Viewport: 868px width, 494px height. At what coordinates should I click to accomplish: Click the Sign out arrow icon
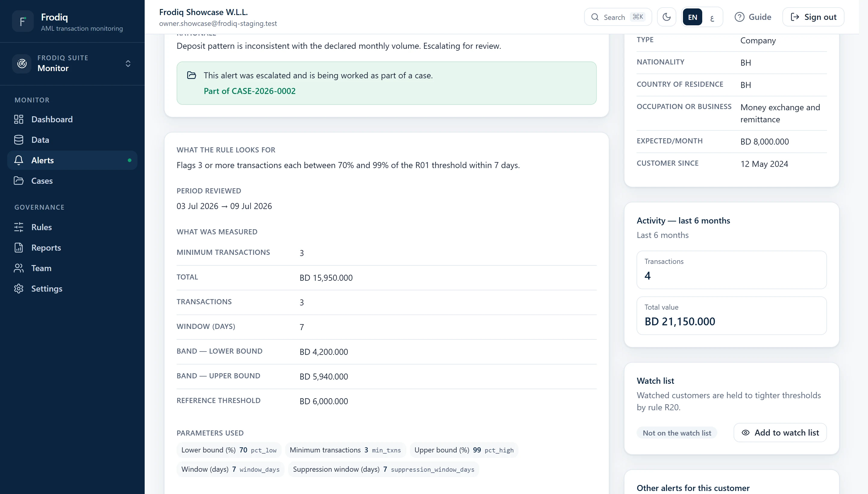point(795,17)
